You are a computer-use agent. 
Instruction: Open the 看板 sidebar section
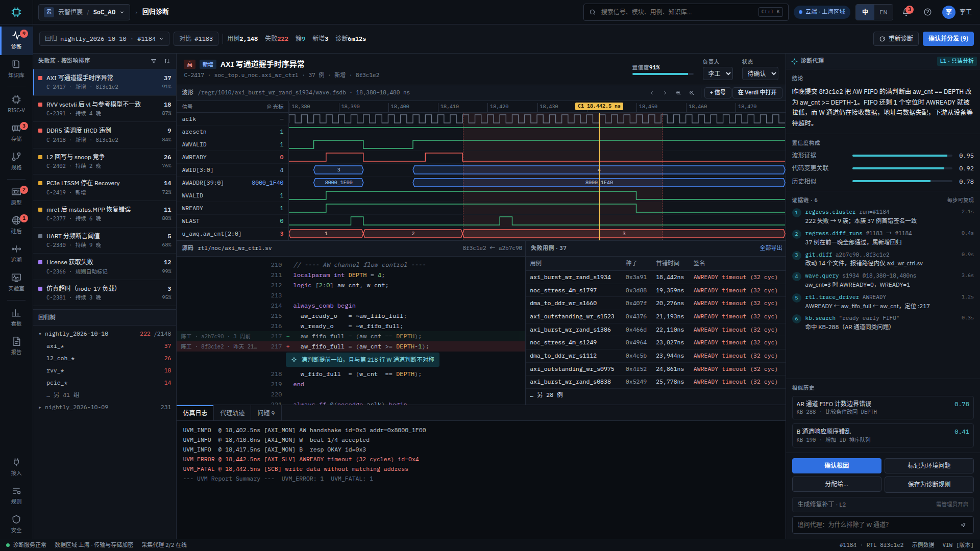[16, 317]
